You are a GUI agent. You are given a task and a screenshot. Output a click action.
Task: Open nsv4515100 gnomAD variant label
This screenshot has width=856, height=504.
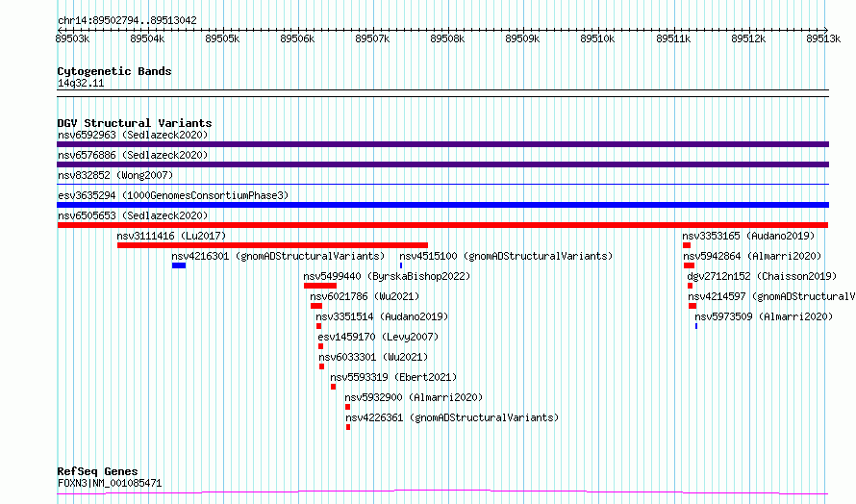pyautogui.click(x=506, y=256)
